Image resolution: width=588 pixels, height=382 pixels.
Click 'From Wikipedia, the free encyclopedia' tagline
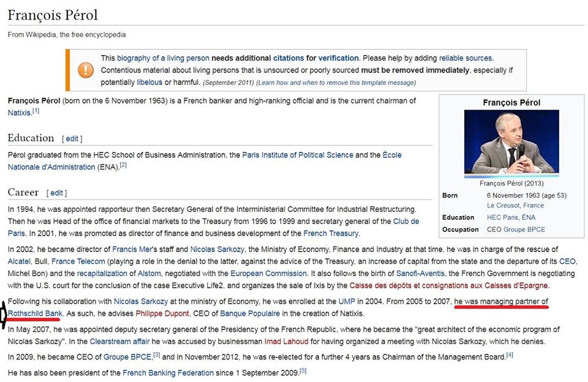click(67, 34)
